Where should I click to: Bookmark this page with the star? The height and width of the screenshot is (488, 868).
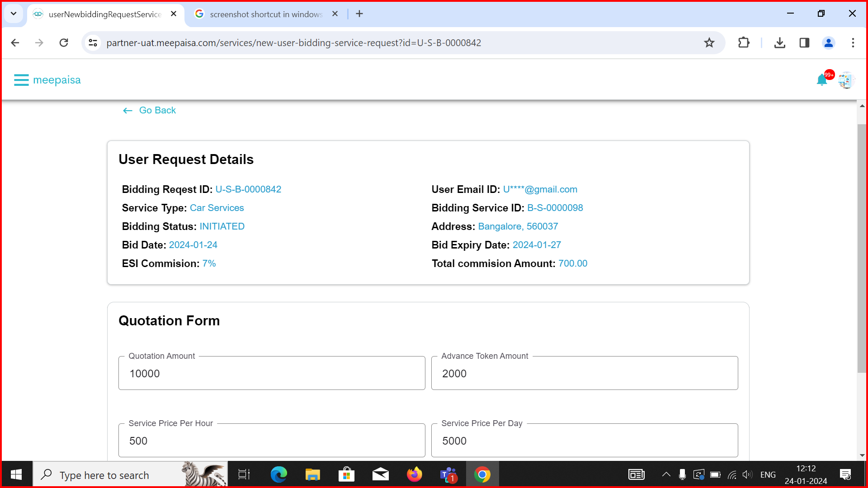(709, 42)
